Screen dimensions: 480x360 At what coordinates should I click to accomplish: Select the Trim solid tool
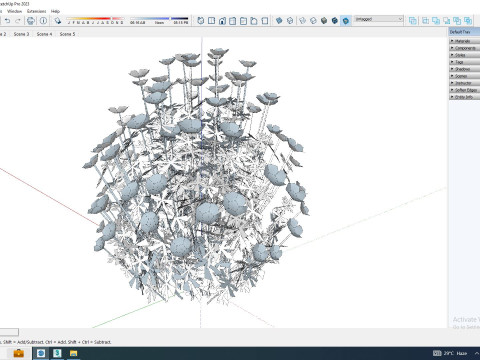[457, 21]
